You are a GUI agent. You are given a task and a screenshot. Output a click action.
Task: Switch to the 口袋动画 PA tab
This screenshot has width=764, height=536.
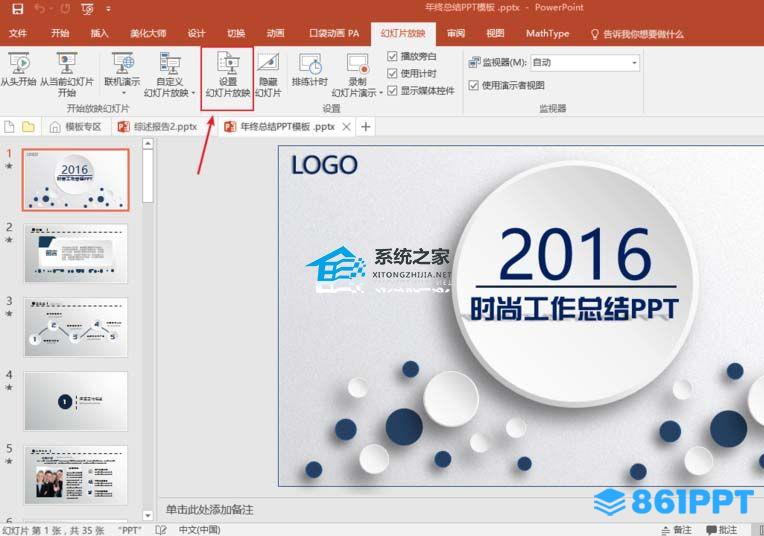click(x=334, y=33)
